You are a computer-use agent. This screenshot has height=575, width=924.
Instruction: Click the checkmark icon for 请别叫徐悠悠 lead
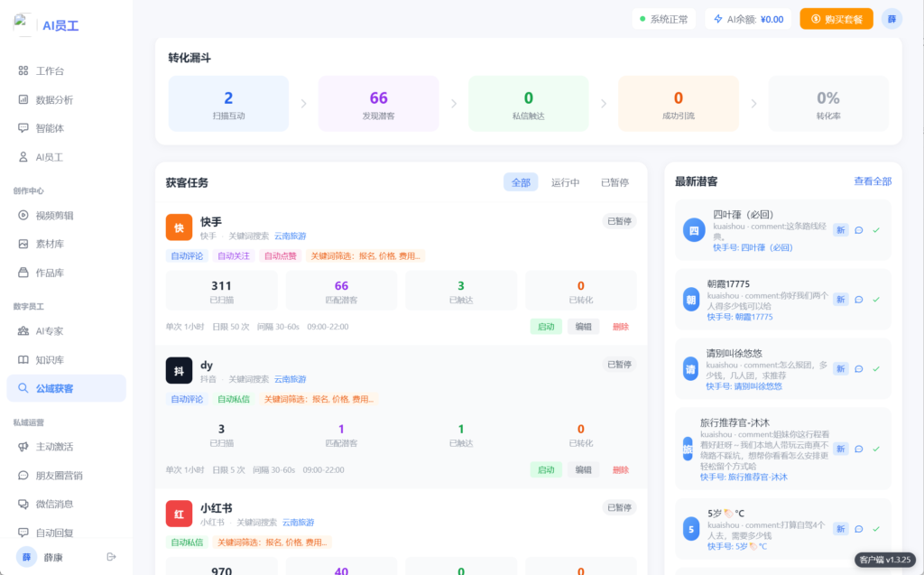pyautogui.click(x=876, y=368)
